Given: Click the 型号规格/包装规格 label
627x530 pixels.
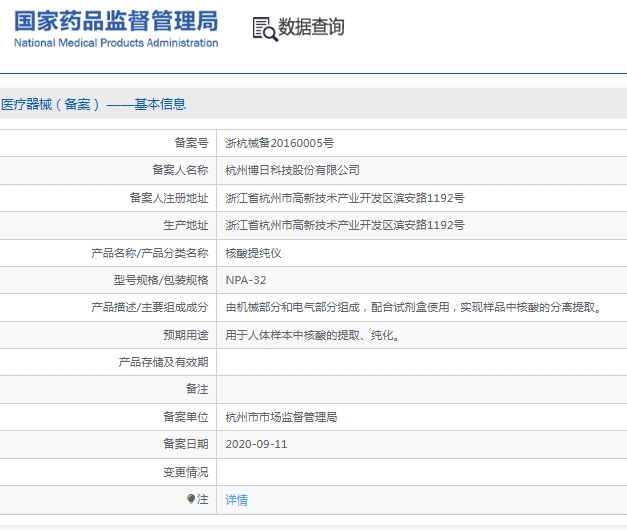Looking at the screenshot, I should pos(161,280).
